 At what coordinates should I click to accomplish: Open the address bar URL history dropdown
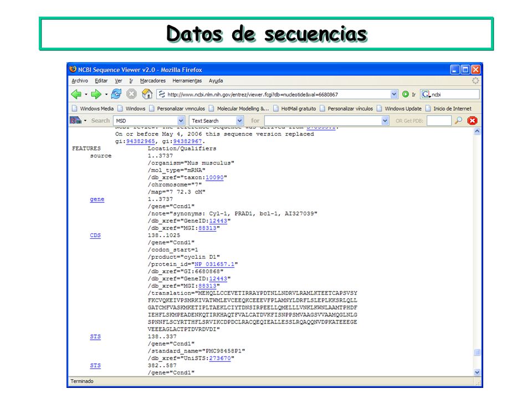click(x=393, y=94)
